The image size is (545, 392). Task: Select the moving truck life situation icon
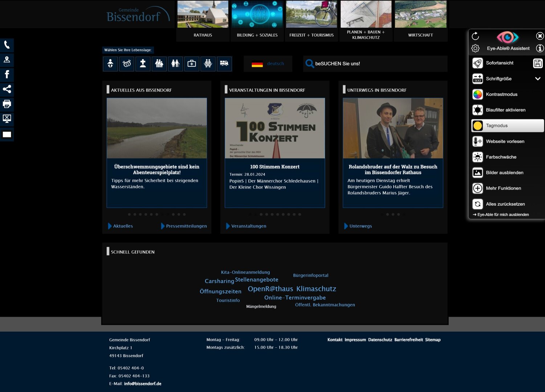pyautogui.click(x=224, y=64)
